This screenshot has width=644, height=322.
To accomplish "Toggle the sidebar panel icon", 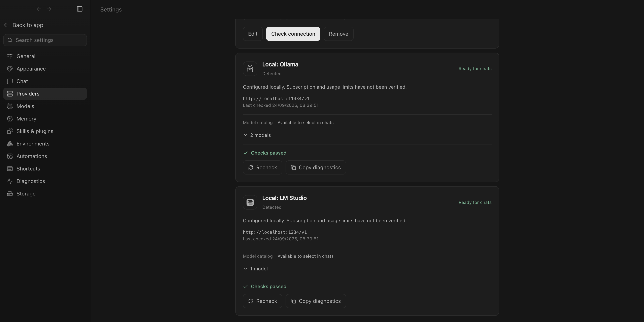I will coord(79,9).
